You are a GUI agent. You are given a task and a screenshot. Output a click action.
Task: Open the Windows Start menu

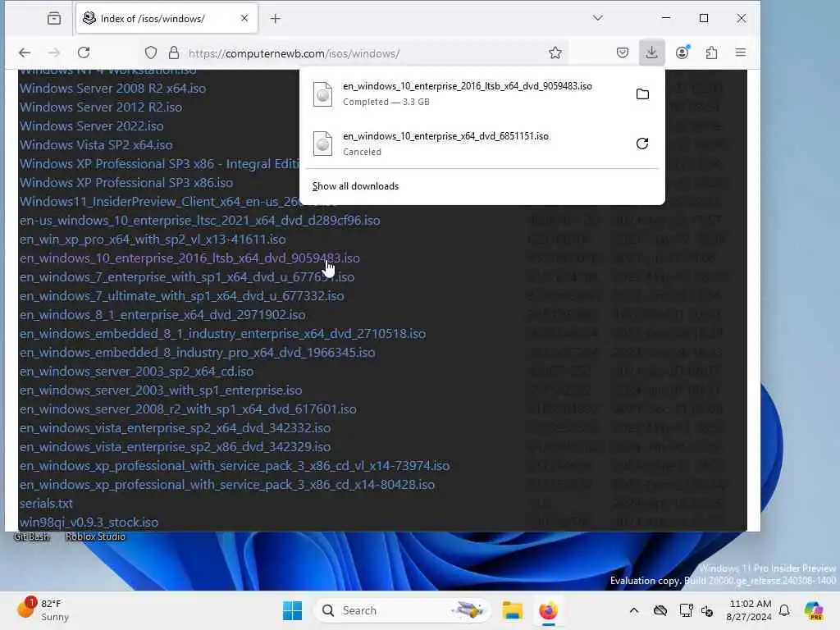293,610
